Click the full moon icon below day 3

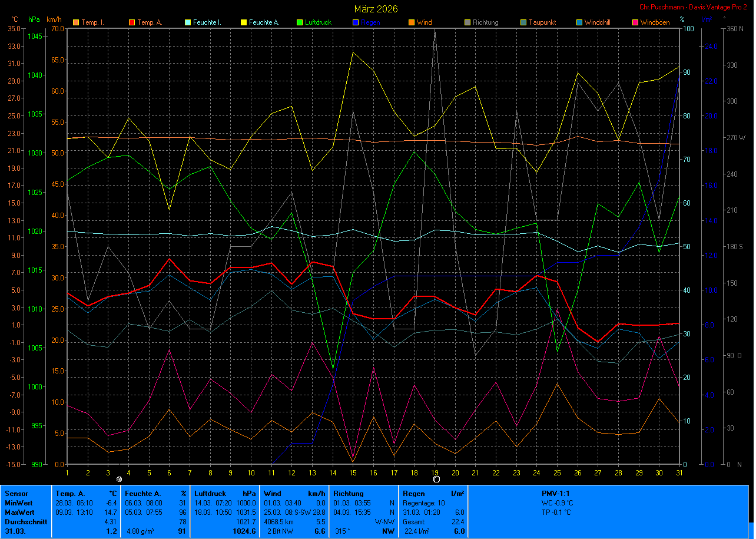coord(120,480)
